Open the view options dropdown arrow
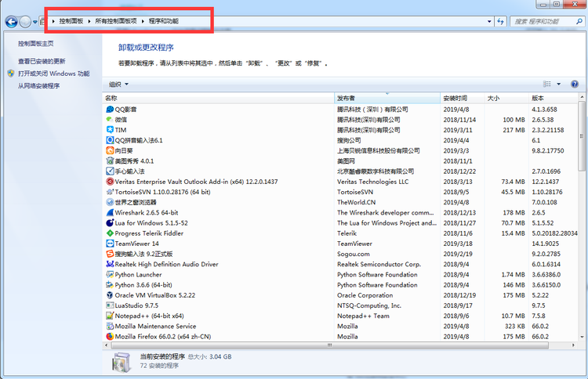Image resolution: width=588 pixels, height=379 pixels. coord(558,84)
